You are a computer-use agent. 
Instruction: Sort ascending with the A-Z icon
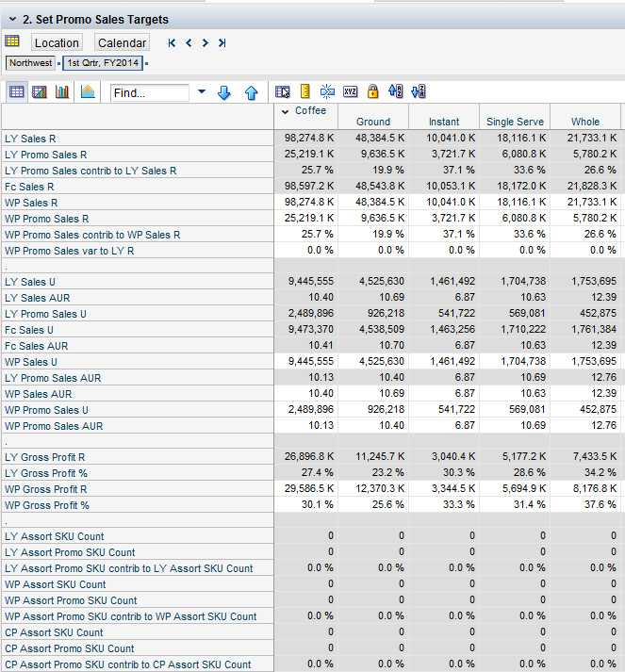396,92
